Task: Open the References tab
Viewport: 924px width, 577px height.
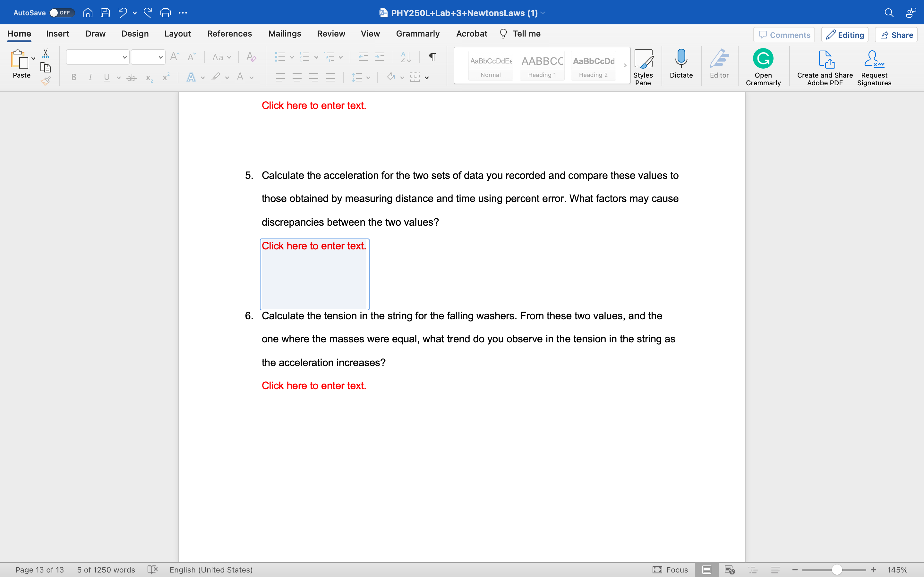Action: (x=229, y=34)
